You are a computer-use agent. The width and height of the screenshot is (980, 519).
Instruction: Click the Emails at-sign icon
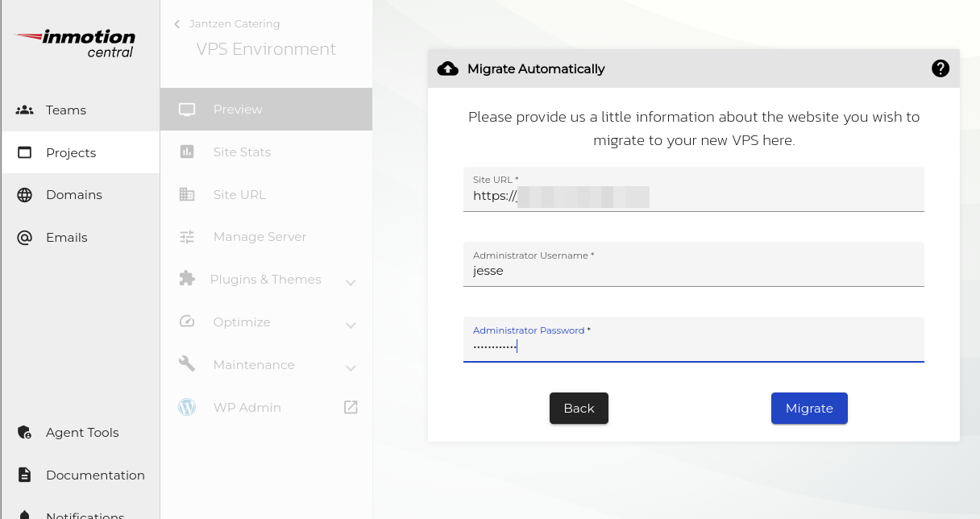[x=25, y=238]
